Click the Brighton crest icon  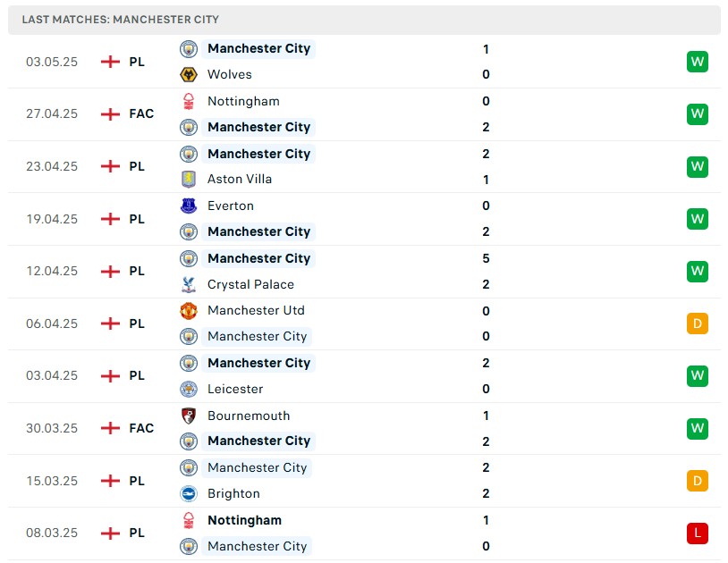tap(189, 493)
